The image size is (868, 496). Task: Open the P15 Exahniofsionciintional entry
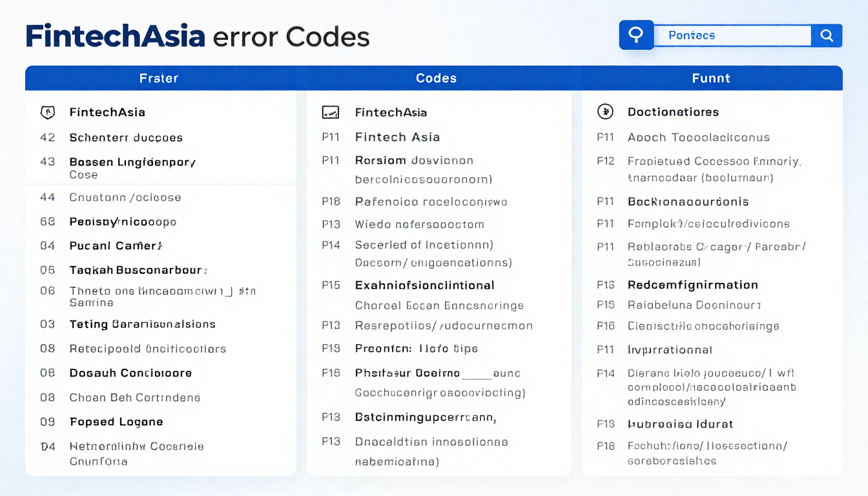[424, 285]
